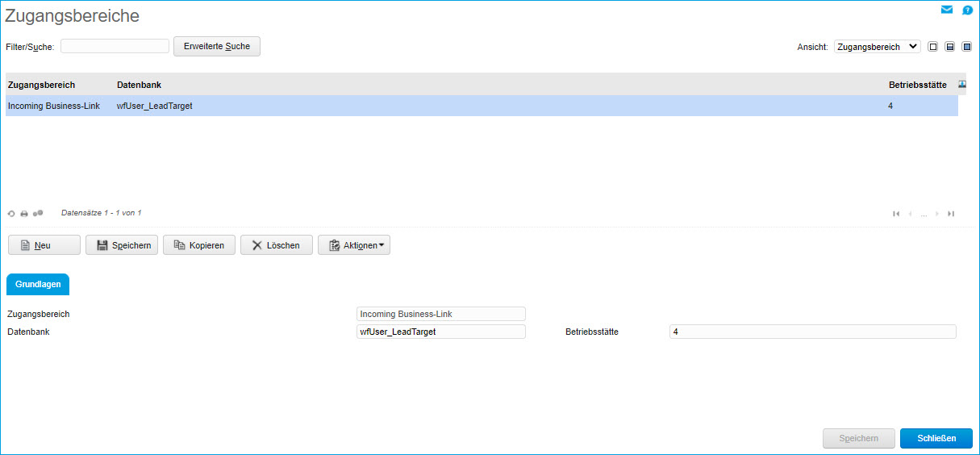Viewport: 980px width, 455px height.
Task: Switch to the Grundlagen tab
Action: [38, 285]
